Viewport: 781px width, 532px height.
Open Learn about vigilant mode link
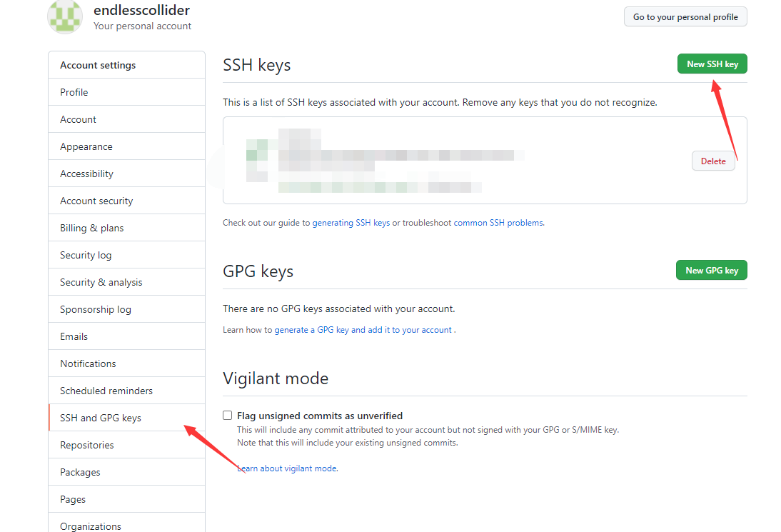(x=288, y=468)
